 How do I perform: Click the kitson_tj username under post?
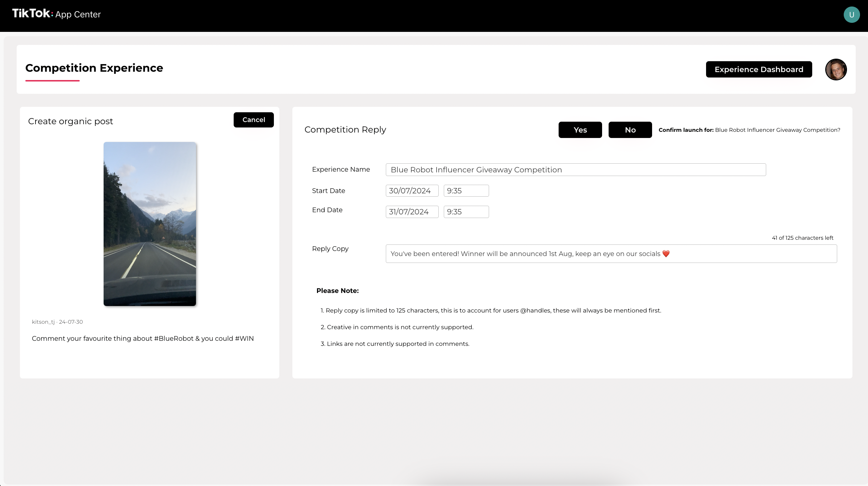coord(43,322)
